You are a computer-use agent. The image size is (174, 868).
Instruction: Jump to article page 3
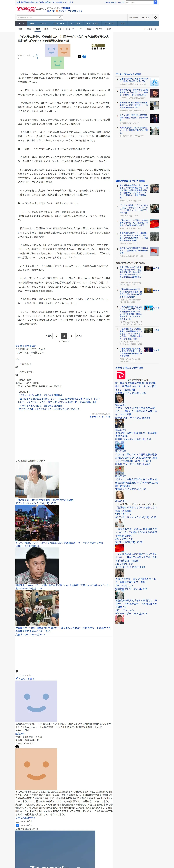(x=71, y=336)
